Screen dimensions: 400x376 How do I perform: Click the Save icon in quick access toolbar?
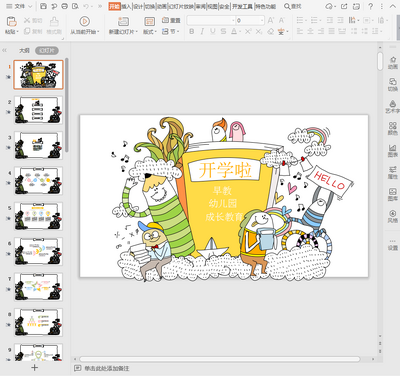click(x=43, y=6)
